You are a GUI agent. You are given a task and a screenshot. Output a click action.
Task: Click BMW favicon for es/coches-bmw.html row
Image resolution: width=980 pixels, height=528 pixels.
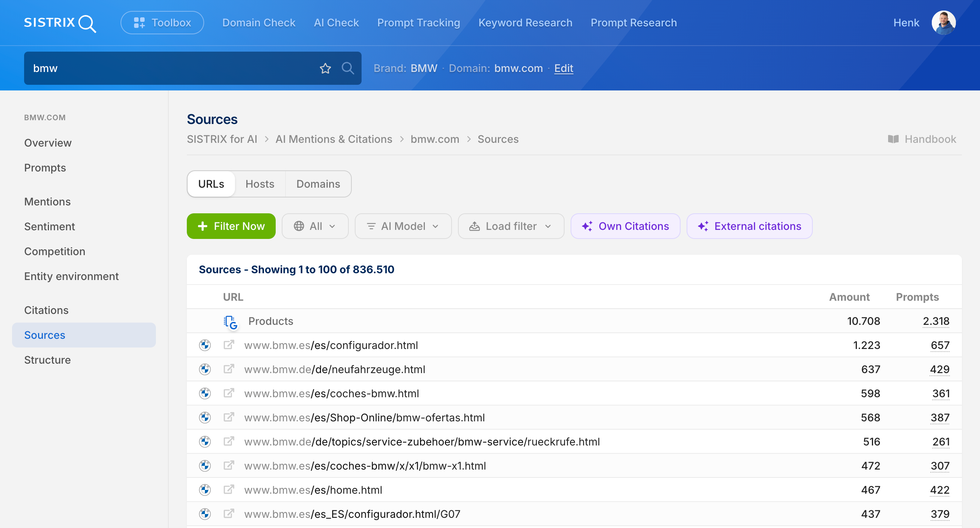coord(205,393)
